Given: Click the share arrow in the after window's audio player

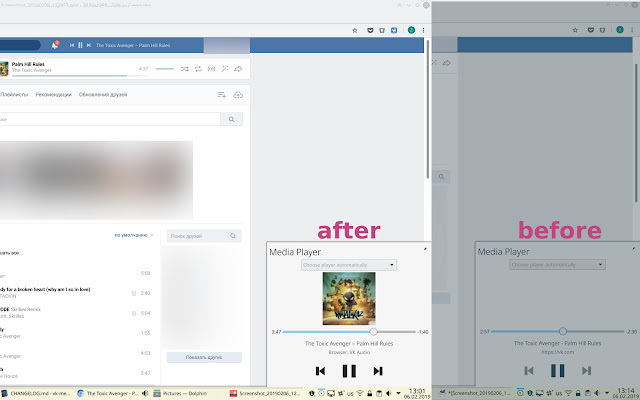Looking at the screenshot, I should click(238, 69).
